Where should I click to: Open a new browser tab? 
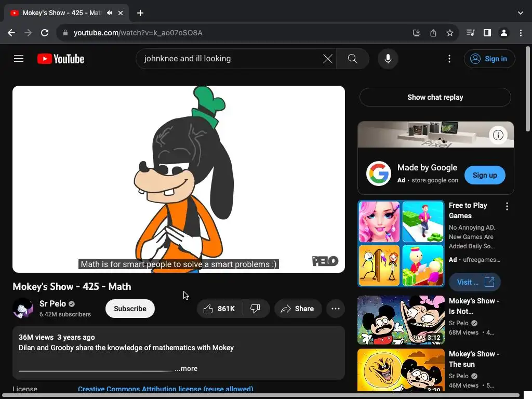[x=140, y=13]
